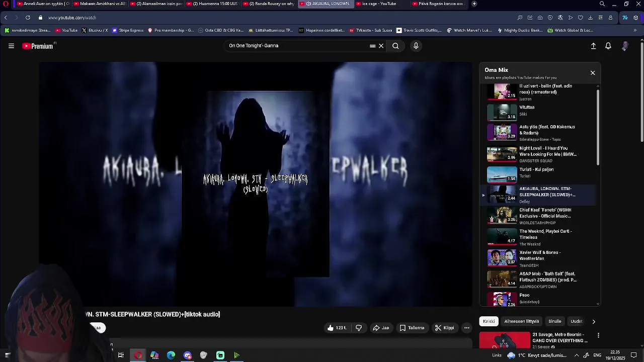Switch to 'Anneli Auer on syytön' tab

pos(42,4)
